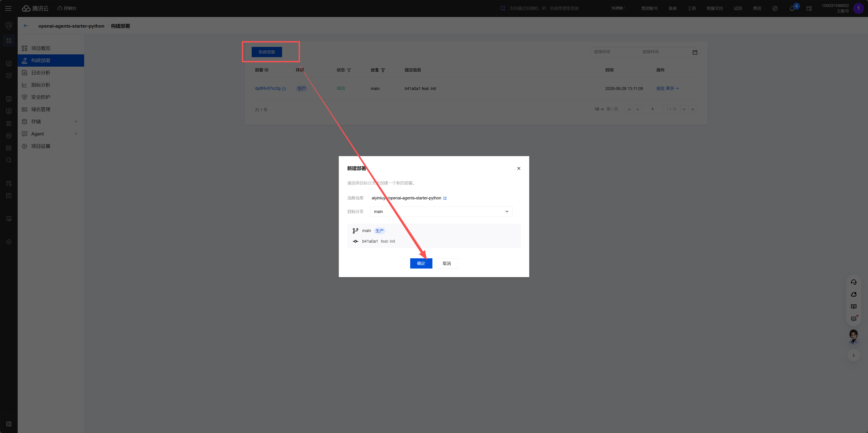Click the mini-program link icon beside 费用
868x433 pixels.
[775, 8]
